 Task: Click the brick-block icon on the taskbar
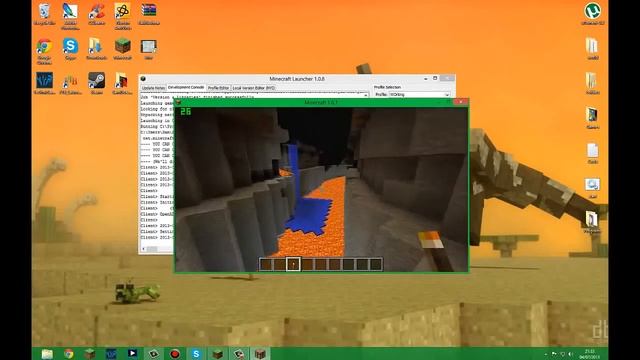pos(260,353)
